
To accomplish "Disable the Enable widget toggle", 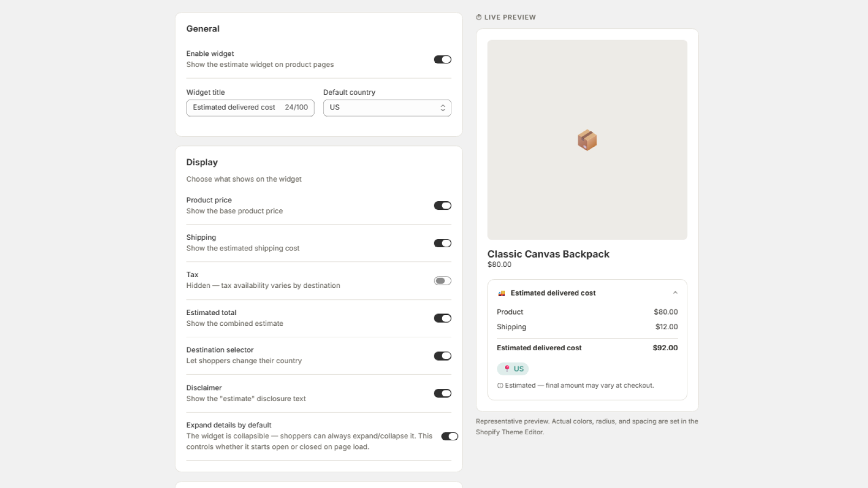I will click(443, 60).
